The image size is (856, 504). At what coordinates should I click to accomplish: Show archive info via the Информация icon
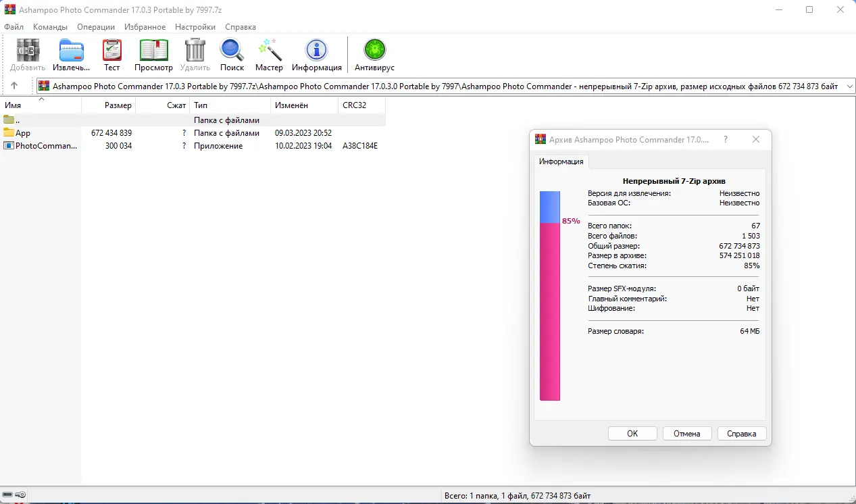click(316, 51)
